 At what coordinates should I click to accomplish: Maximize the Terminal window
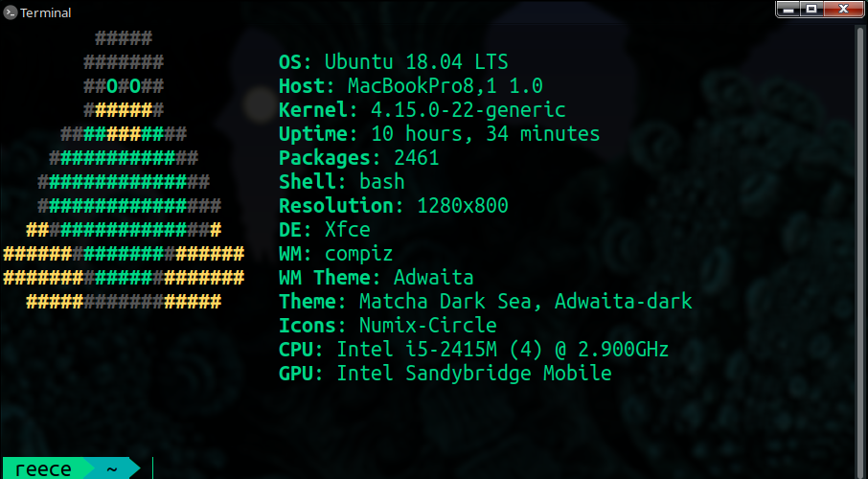812,10
